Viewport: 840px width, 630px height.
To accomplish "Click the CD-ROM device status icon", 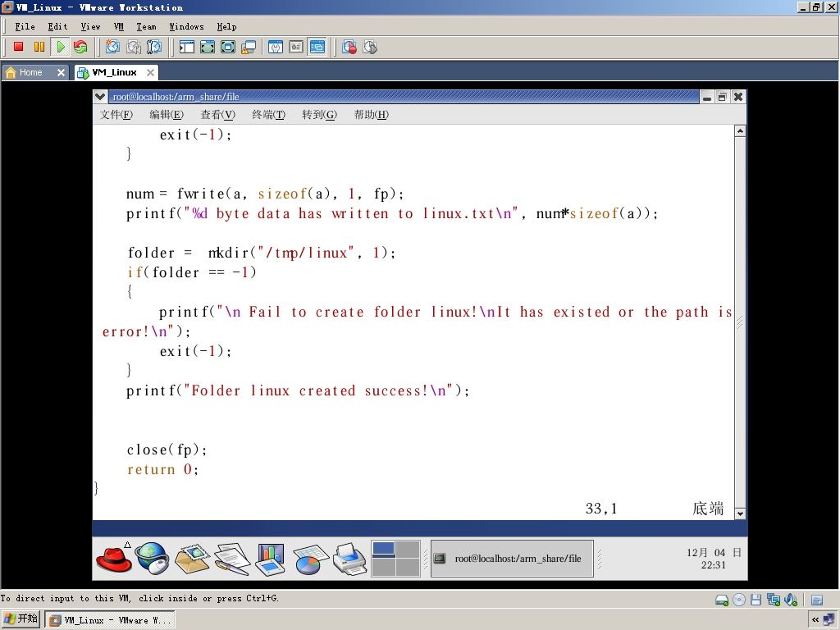I will coord(739,600).
